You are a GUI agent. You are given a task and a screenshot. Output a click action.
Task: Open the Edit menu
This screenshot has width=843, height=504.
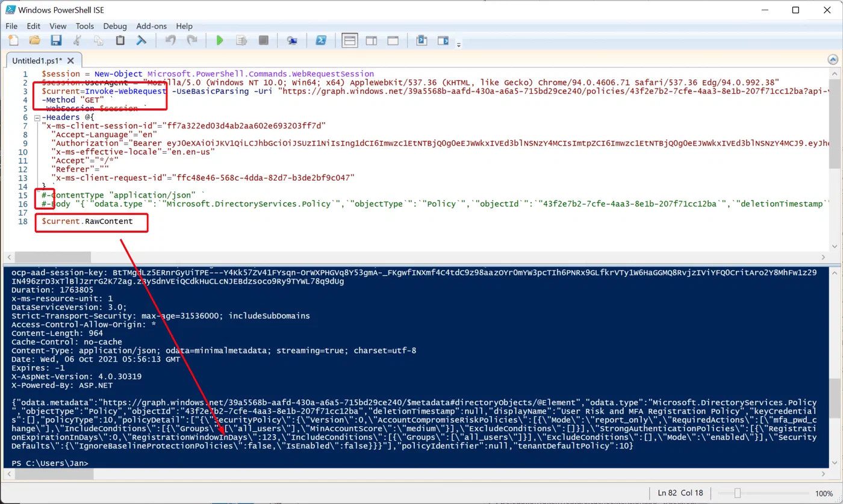34,26
